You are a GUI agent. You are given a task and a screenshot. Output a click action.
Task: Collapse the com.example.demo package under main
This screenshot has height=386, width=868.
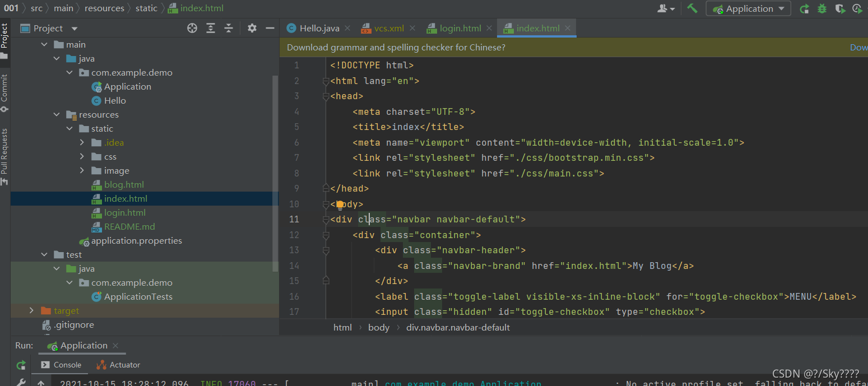coord(69,73)
